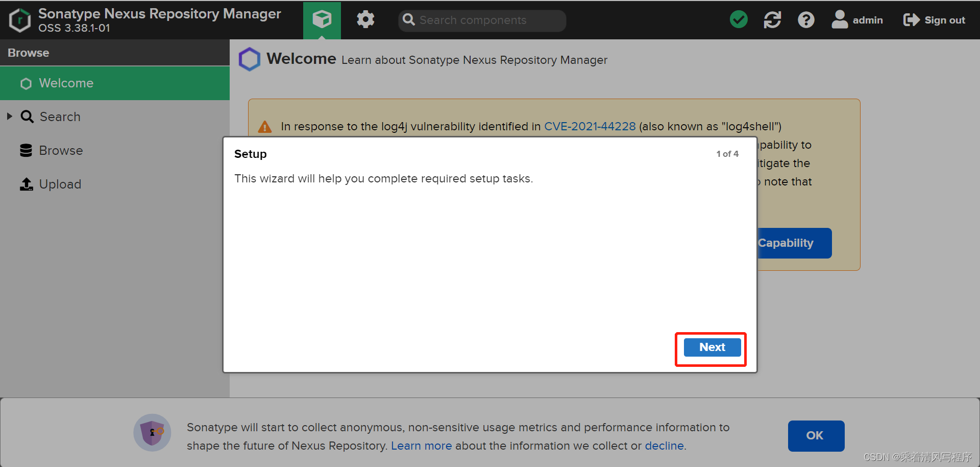The height and width of the screenshot is (467, 980).
Task: Click the Browse panel header
Action: (115, 53)
